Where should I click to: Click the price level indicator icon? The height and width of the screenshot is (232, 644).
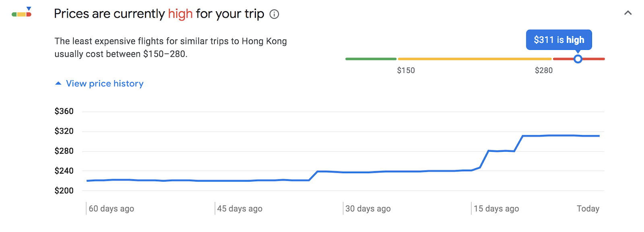tap(22, 12)
